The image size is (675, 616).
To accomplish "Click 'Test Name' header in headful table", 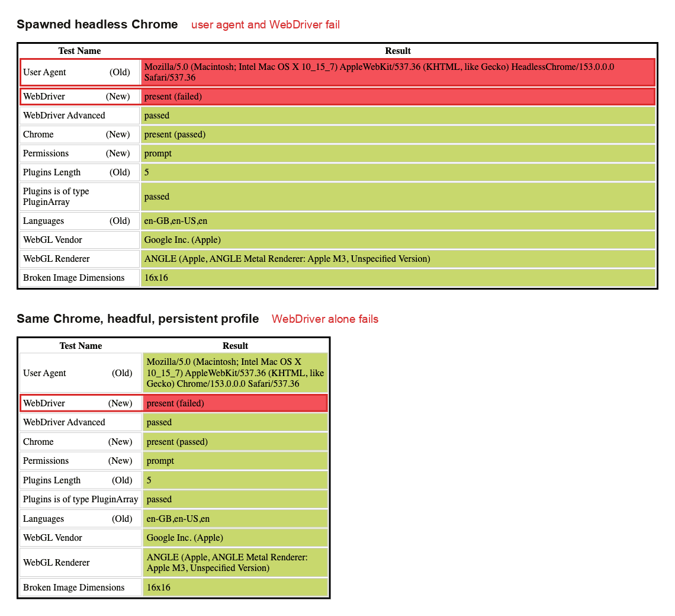I will pyautogui.click(x=81, y=346).
